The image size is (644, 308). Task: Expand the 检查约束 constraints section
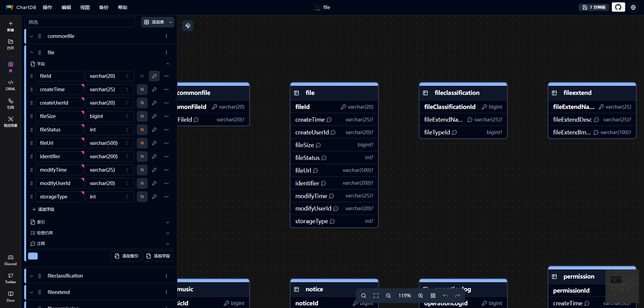click(168, 233)
